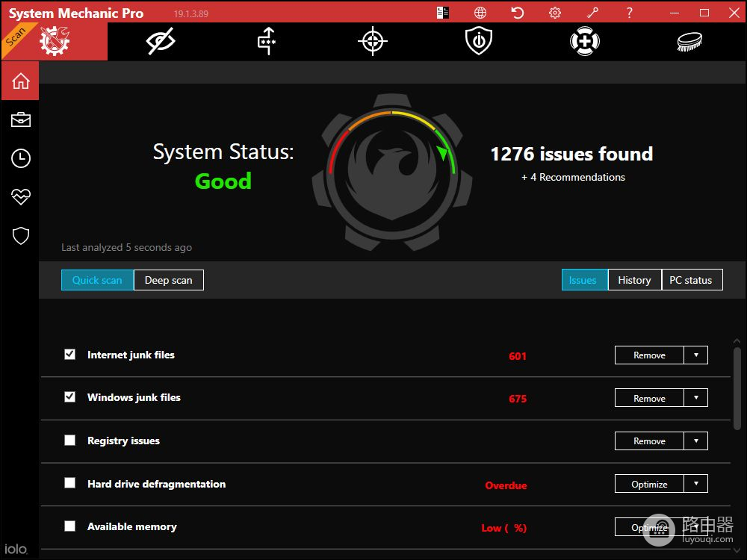Click the heartbeat icon in left sidebar

[x=20, y=197]
